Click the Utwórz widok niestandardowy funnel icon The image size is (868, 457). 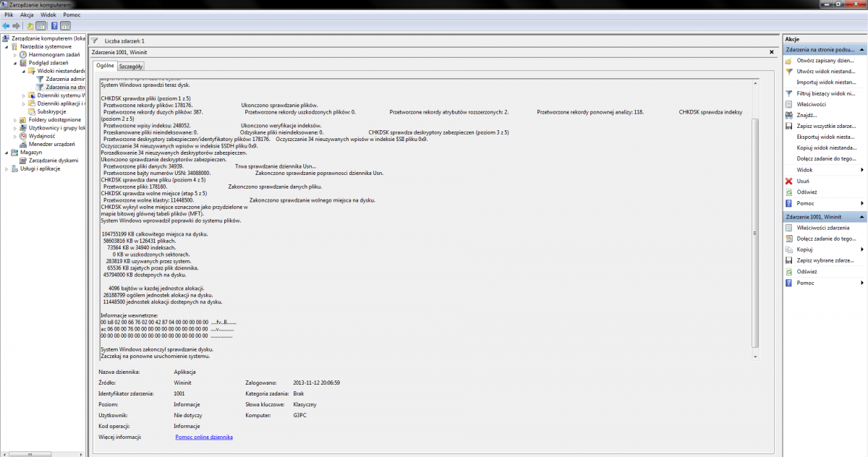coord(789,72)
